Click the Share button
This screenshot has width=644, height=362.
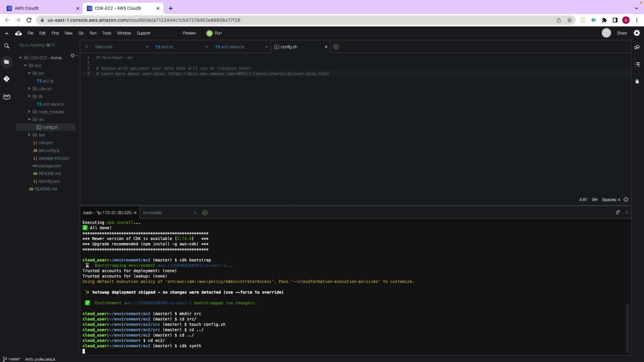pos(622,33)
